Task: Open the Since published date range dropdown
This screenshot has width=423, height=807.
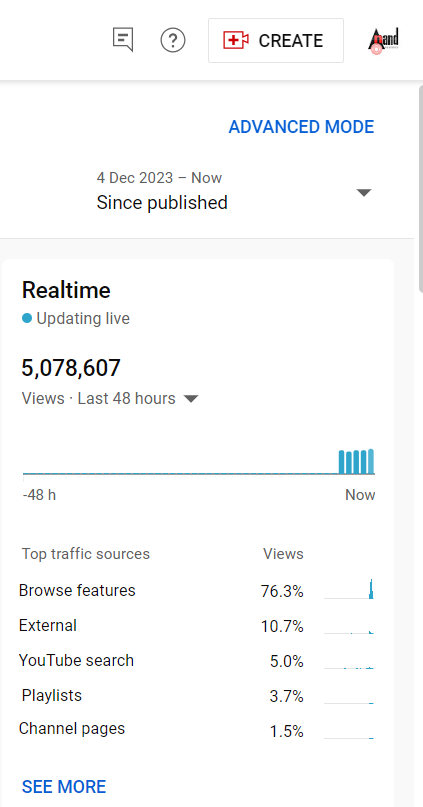Action: click(234, 191)
